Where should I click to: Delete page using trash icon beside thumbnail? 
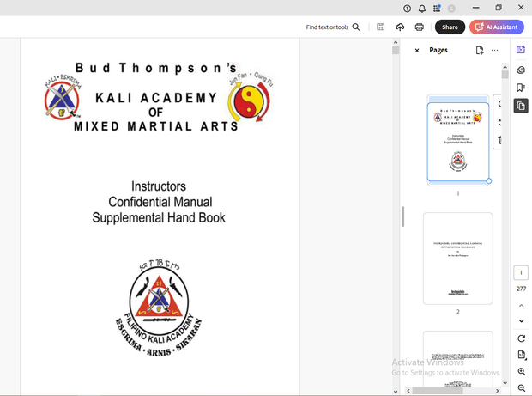pos(499,139)
